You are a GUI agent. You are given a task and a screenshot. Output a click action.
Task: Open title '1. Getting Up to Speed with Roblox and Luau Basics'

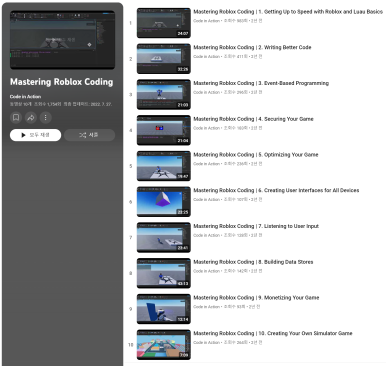pyautogui.click(x=288, y=12)
